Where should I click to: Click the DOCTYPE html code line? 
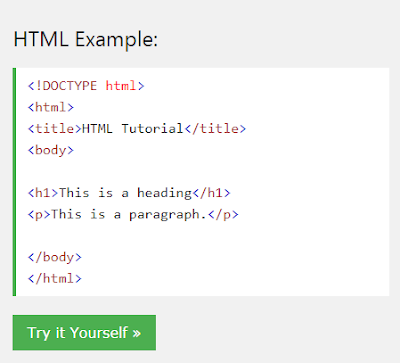[86, 86]
